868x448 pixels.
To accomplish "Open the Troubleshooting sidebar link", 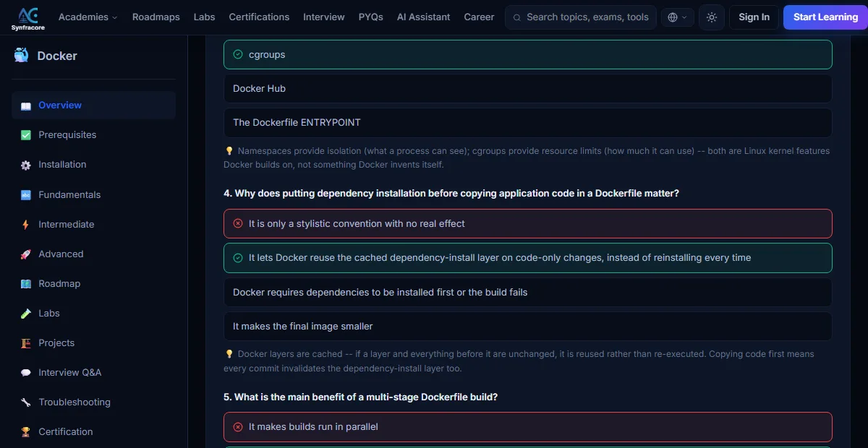I will [x=93, y=402].
